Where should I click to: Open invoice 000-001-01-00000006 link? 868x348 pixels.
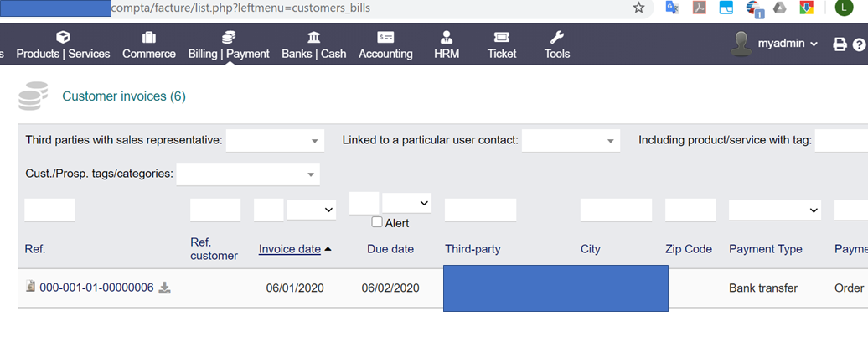tap(97, 288)
